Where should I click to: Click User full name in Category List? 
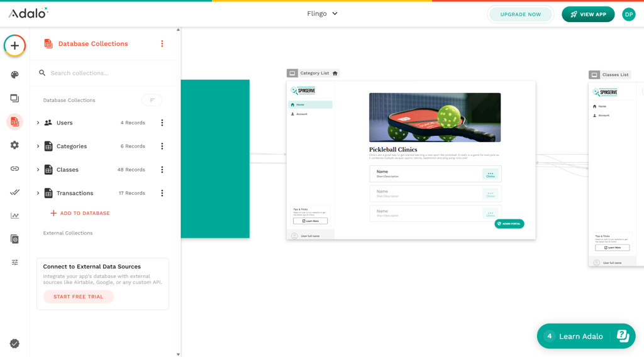pyautogui.click(x=310, y=236)
